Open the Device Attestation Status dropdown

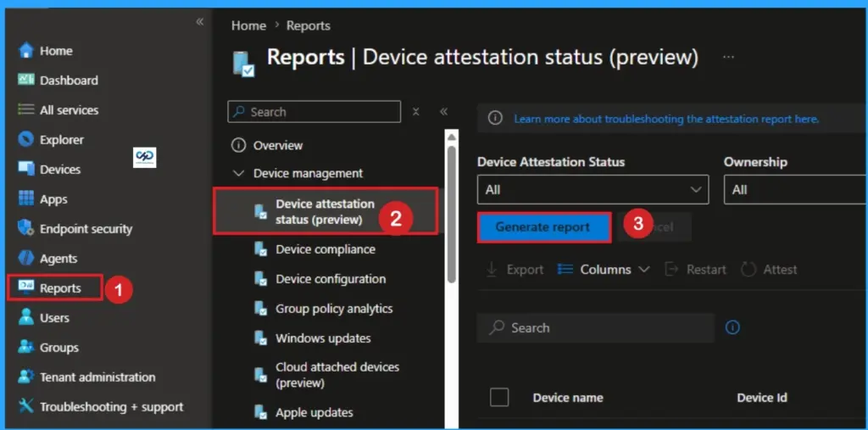click(x=593, y=190)
